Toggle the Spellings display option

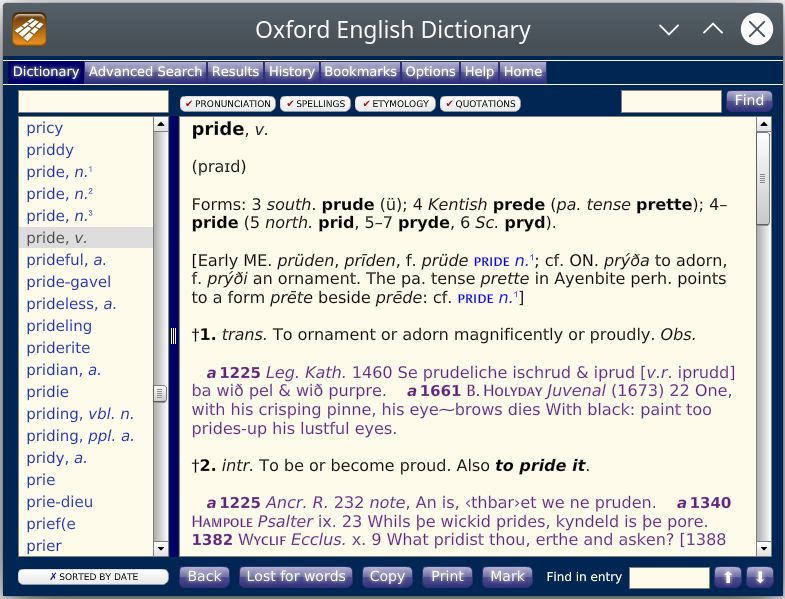(315, 104)
